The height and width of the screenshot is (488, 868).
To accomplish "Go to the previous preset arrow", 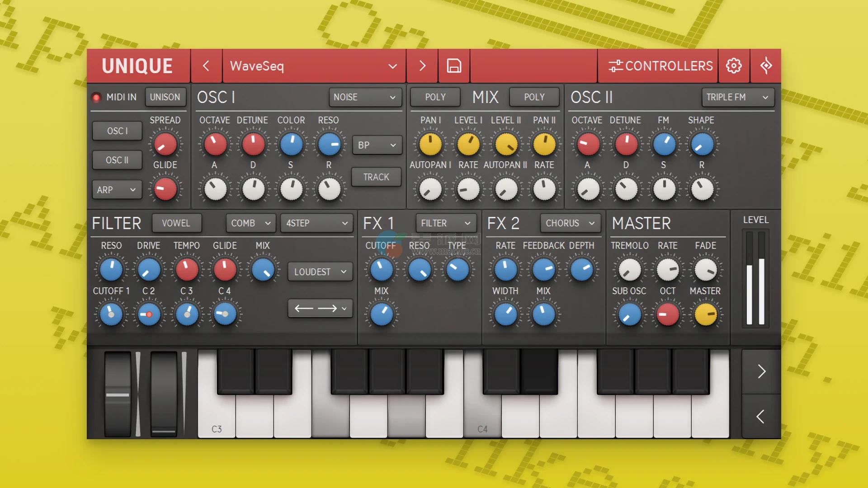I will pos(206,66).
